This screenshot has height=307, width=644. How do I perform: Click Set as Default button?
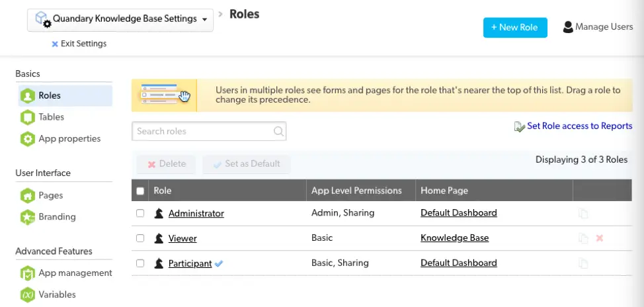(247, 164)
